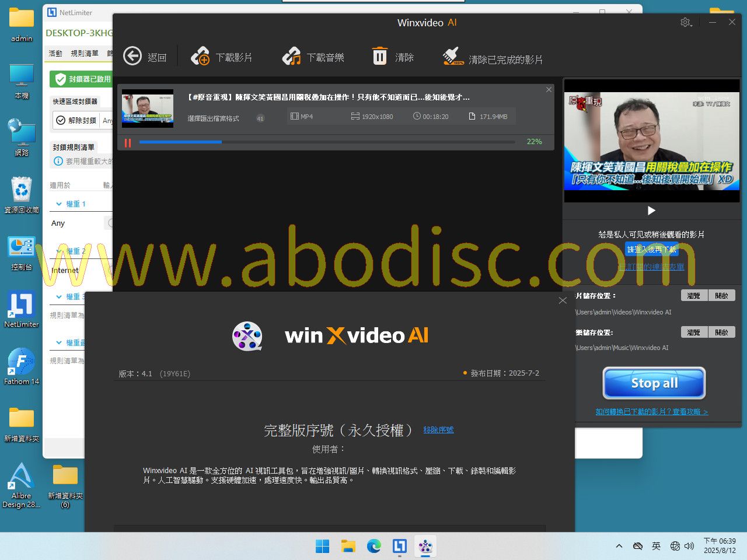Image resolution: width=747 pixels, height=560 pixels.
Task: Open the 規則清單 tab in NetLimiter
Action: click(x=85, y=53)
